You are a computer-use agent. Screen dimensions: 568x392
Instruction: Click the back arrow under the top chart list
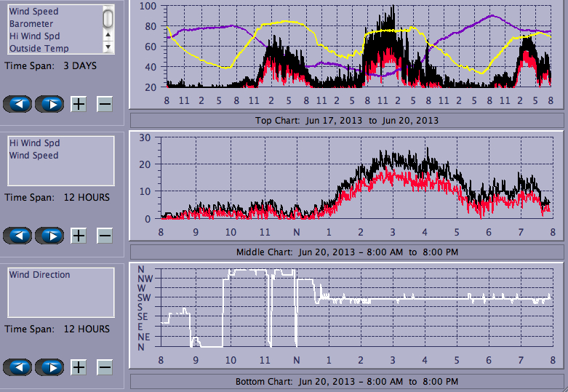tap(17, 104)
